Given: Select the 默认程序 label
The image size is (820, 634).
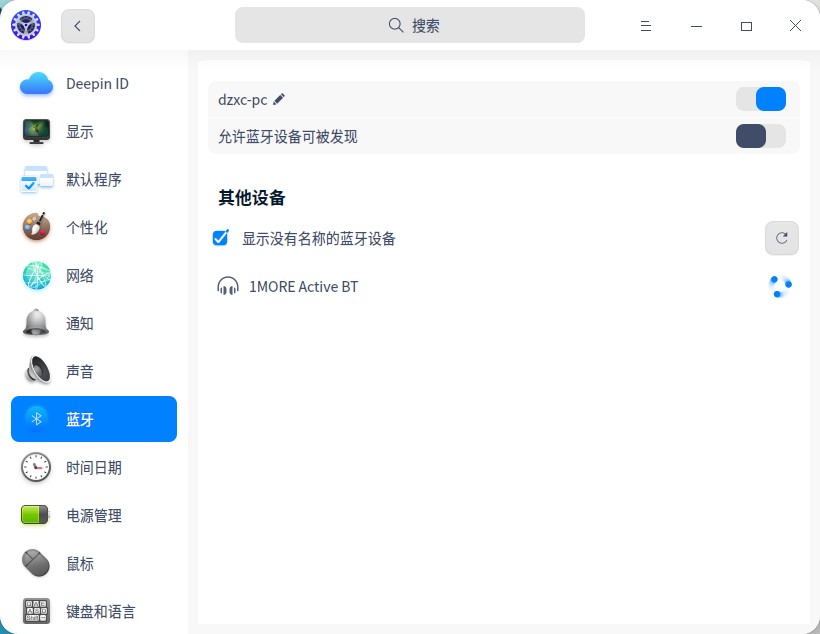Looking at the screenshot, I should [x=94, y=179].
